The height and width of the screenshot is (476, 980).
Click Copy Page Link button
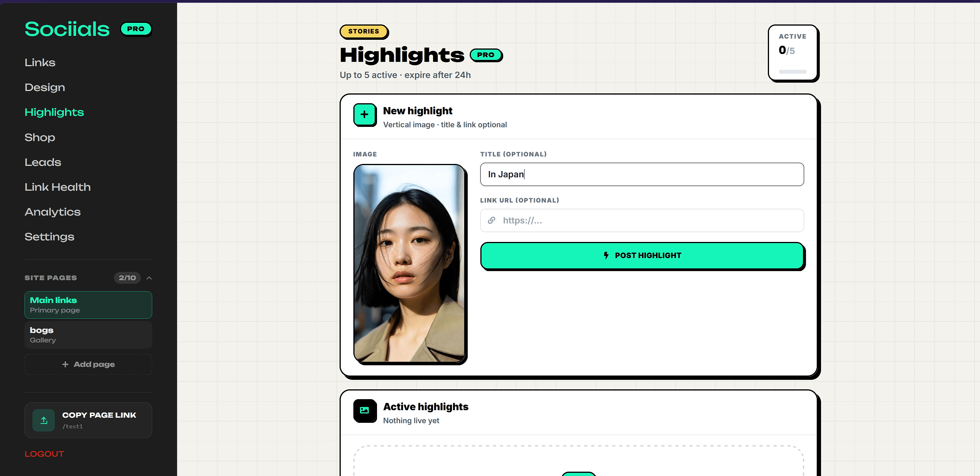(88, 420)
